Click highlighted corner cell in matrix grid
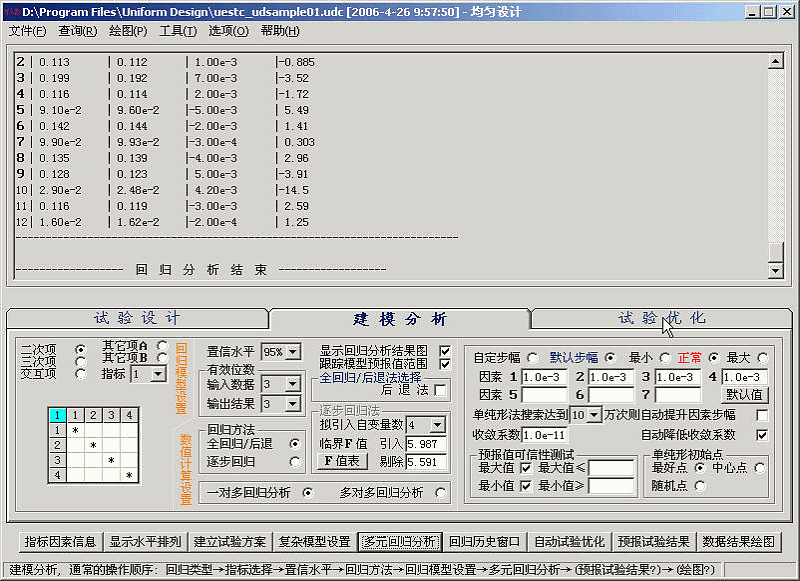 pos(57,415)
